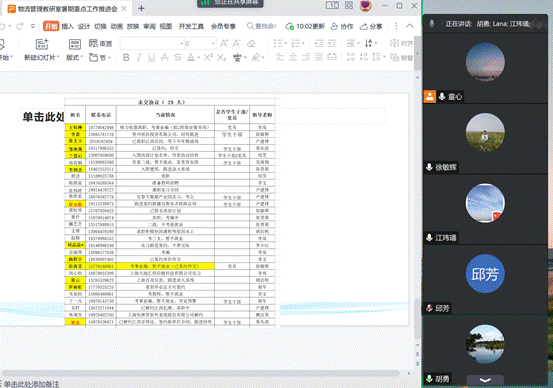This screenshot has width=553, height=388.
Task: Decrease indent level icon
Action: [x=319, y=43]
